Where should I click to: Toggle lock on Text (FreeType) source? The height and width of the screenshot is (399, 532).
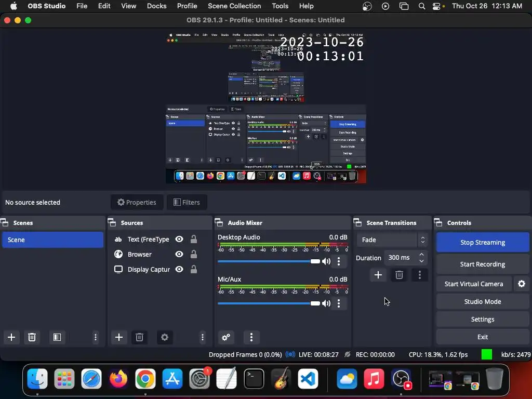[x=194, y=239]
